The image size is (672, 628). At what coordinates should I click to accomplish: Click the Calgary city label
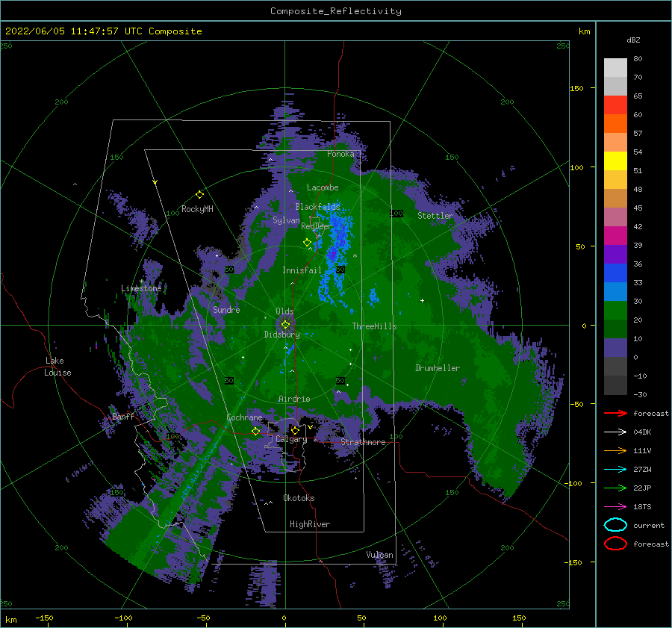pos(291,439)
